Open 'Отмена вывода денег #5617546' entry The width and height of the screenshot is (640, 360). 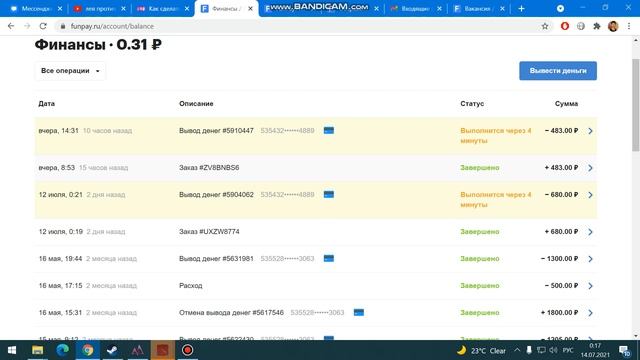click(231, 313)
